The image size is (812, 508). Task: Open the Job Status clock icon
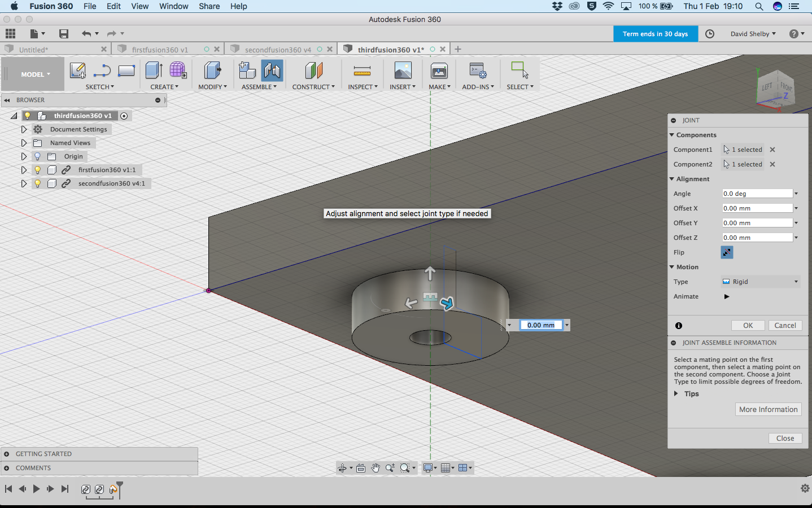(710, 34)
